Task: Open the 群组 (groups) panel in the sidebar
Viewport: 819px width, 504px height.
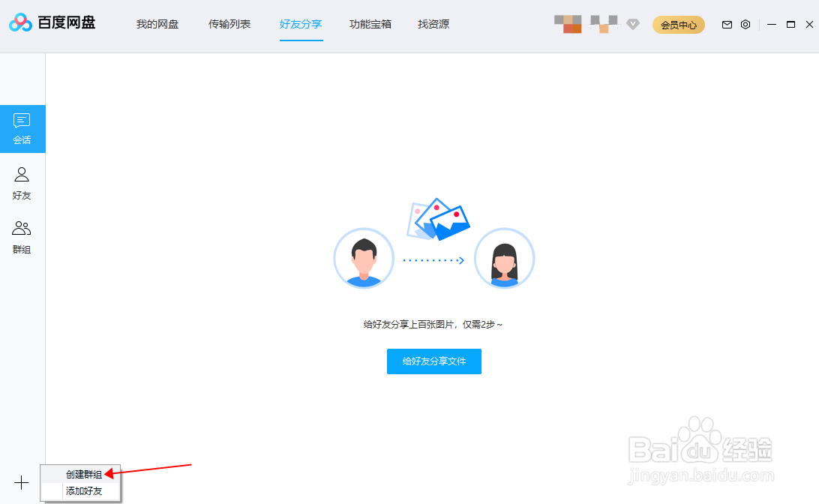Action: [22, 236]
